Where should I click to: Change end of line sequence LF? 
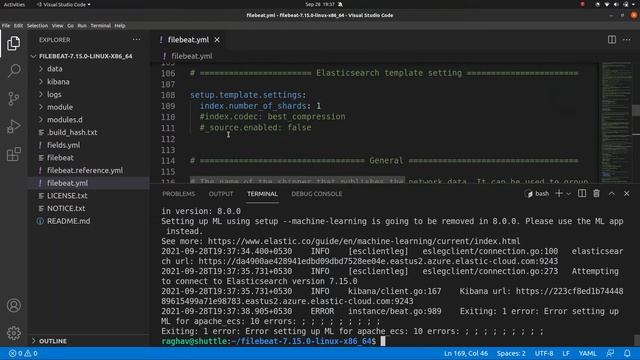click(x=566, y=353)
